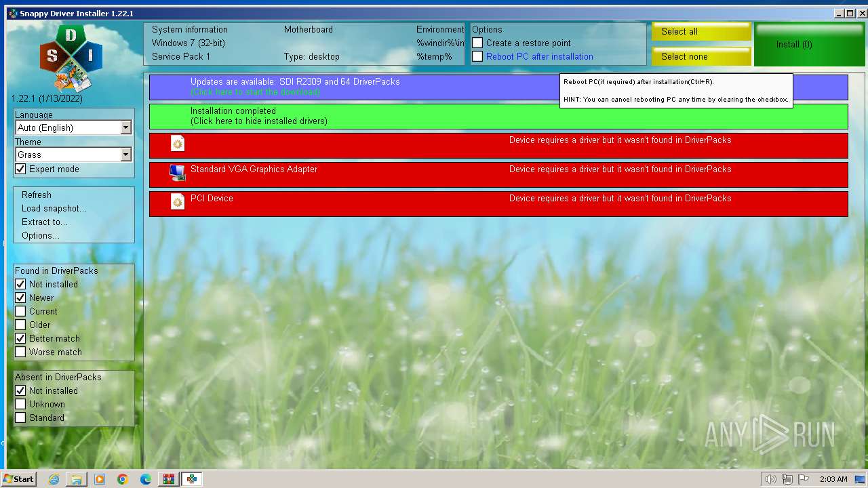
Task: Click the updates available banner
Action: pos(498,87)
